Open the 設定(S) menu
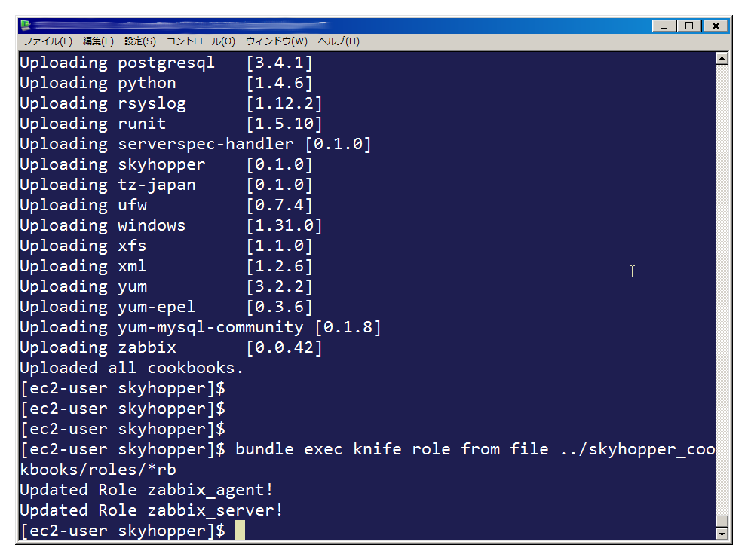Image resolution: width=748 pixels, height=560 pixels. (140, 41)
